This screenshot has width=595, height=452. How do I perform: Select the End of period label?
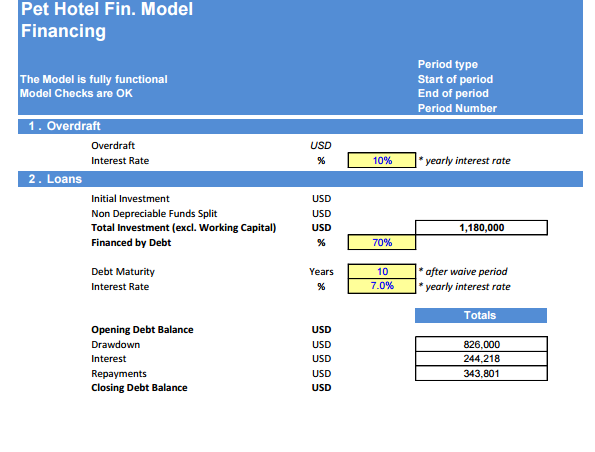(453, 93)
